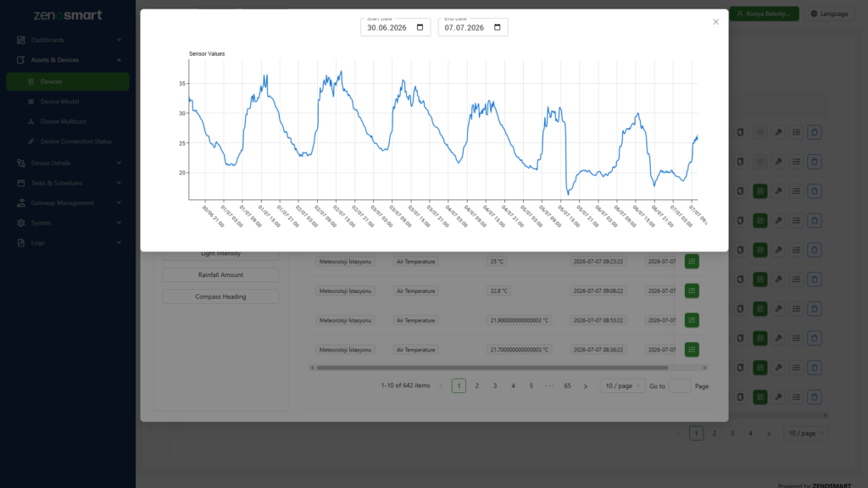
Task: Open Device Connection Status in the sidebar
Action: tap(68, 141)
